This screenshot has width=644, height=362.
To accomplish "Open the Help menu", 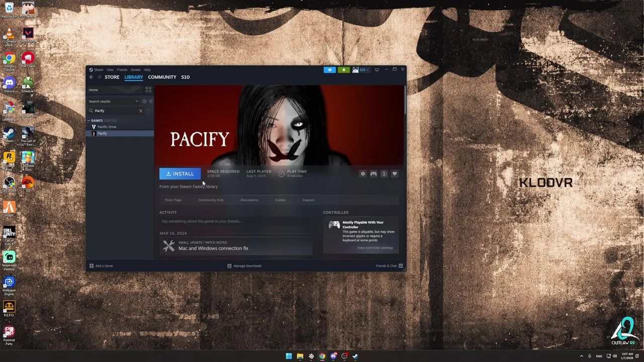I will (147, 70).
